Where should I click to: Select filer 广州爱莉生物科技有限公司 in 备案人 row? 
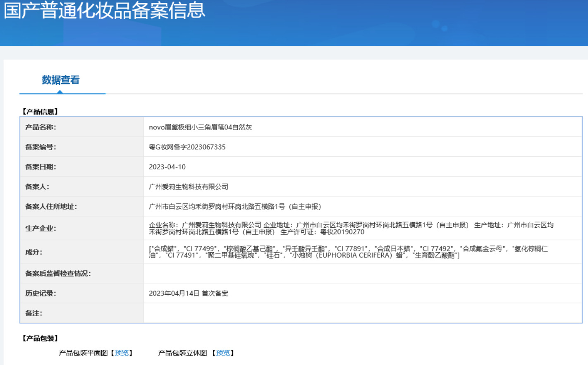pos(189,187)
